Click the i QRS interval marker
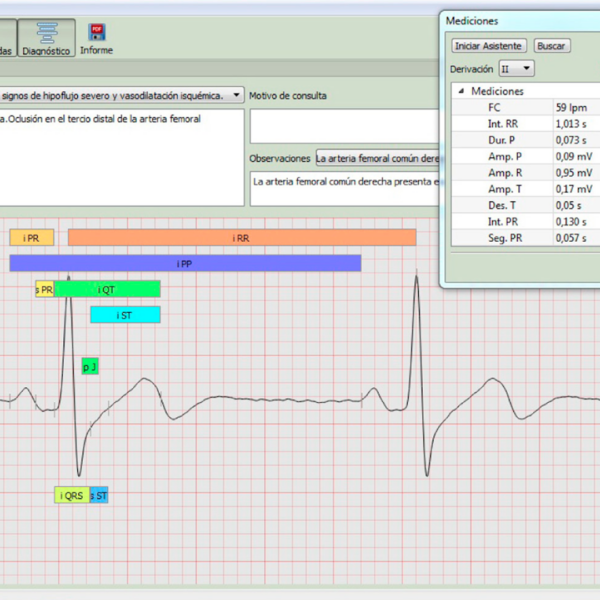This screenshot has height=600, width=600. pos(72,495)
